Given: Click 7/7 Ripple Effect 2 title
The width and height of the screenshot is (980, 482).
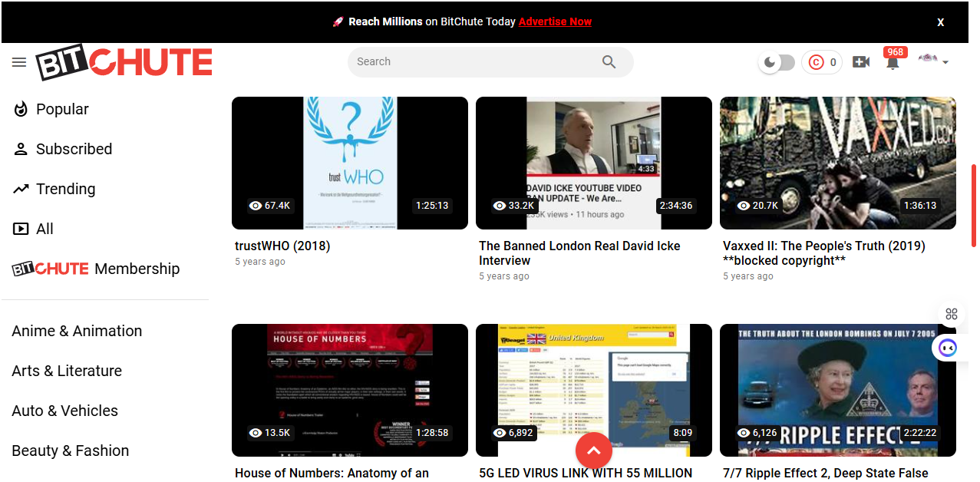Looking at the screenshot, I should pyautogui.click(x=826, y=474).
